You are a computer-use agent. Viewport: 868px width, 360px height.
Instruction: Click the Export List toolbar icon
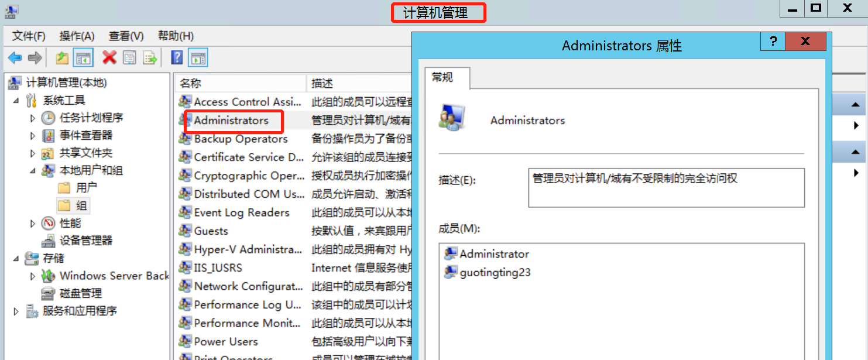pos(150,57)
